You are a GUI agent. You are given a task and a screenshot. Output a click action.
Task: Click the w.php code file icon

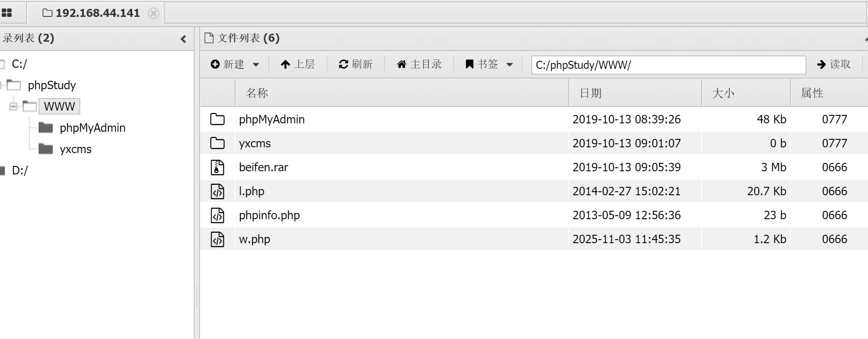[x=217, y=239]
